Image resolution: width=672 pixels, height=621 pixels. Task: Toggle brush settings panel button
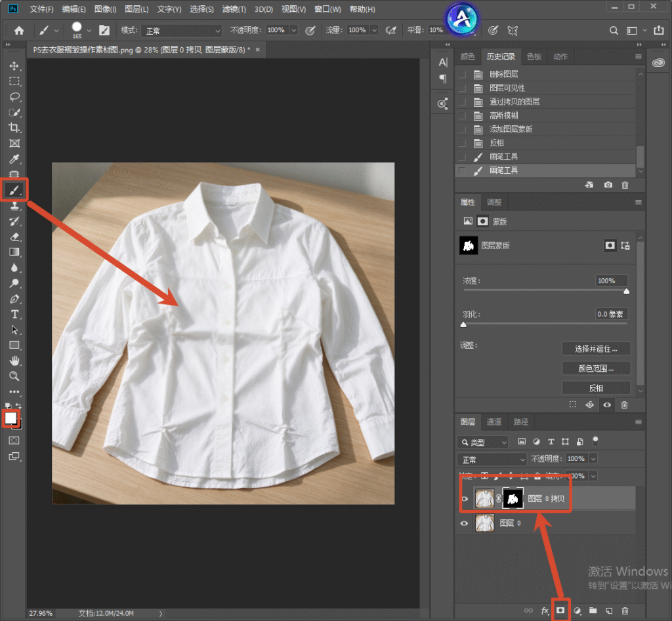pos(104,30)
